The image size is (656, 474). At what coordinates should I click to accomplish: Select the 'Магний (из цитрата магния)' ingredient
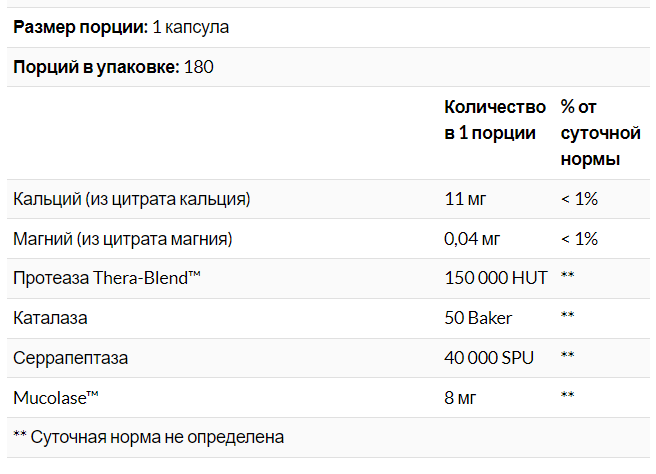click(x=123, y=239)
